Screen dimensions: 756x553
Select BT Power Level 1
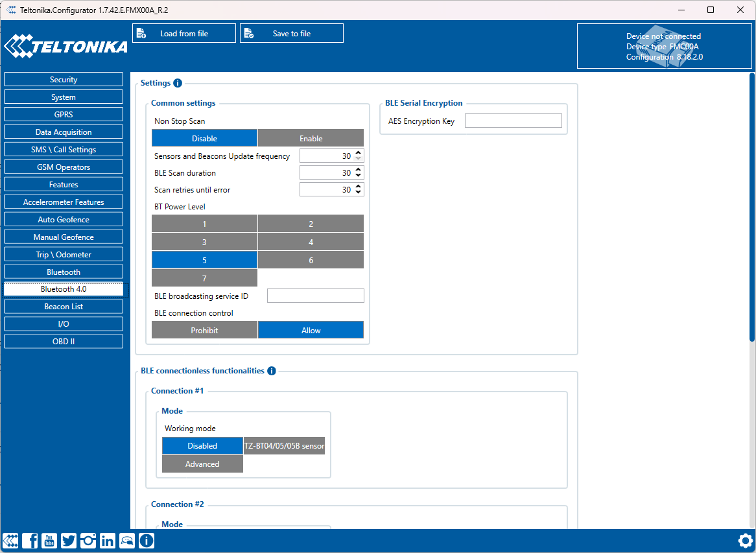(x=204, y=224)
